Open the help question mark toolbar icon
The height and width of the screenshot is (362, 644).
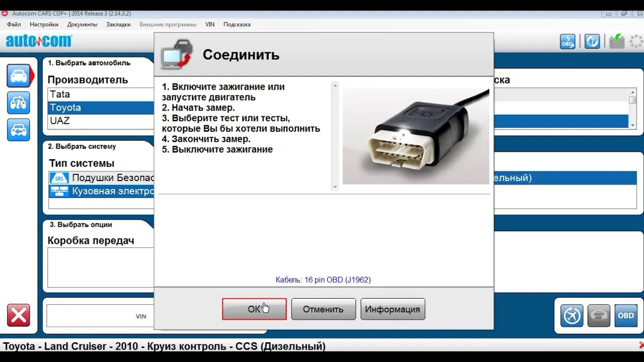pyautogui.click(x=592, y=41)
